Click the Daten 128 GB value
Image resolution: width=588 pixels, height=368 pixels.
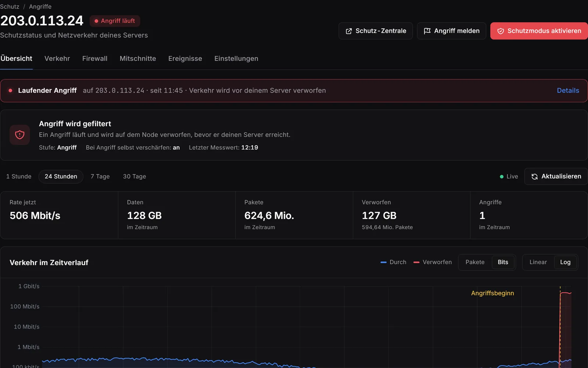tap(144, 216)
